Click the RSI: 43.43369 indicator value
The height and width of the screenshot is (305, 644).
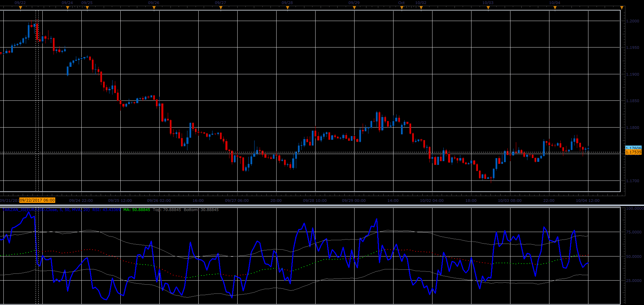point(106,210)
